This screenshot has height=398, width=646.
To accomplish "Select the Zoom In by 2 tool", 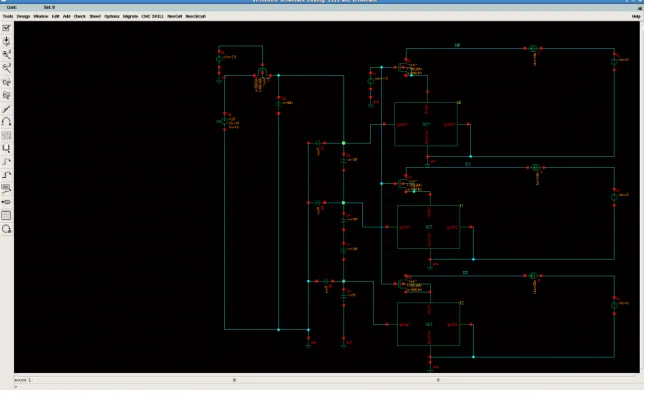I will tap(6, 55).
